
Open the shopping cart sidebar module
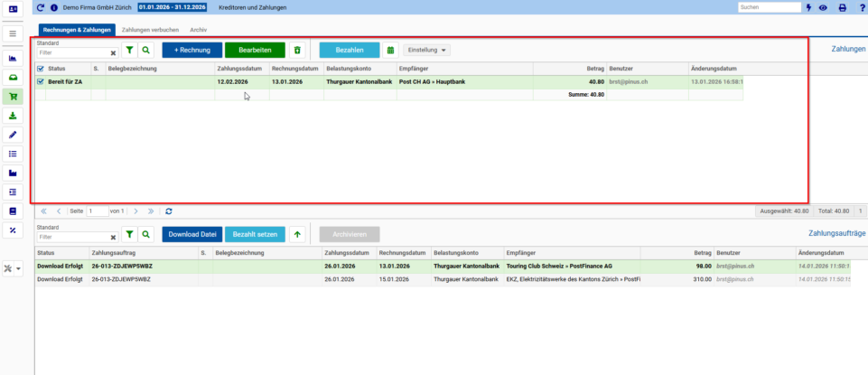13,96
